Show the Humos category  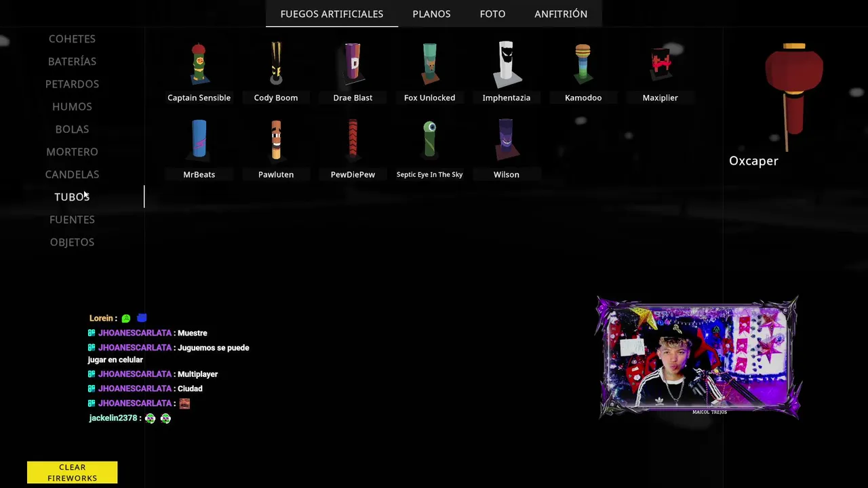click(x=72, y=106)
